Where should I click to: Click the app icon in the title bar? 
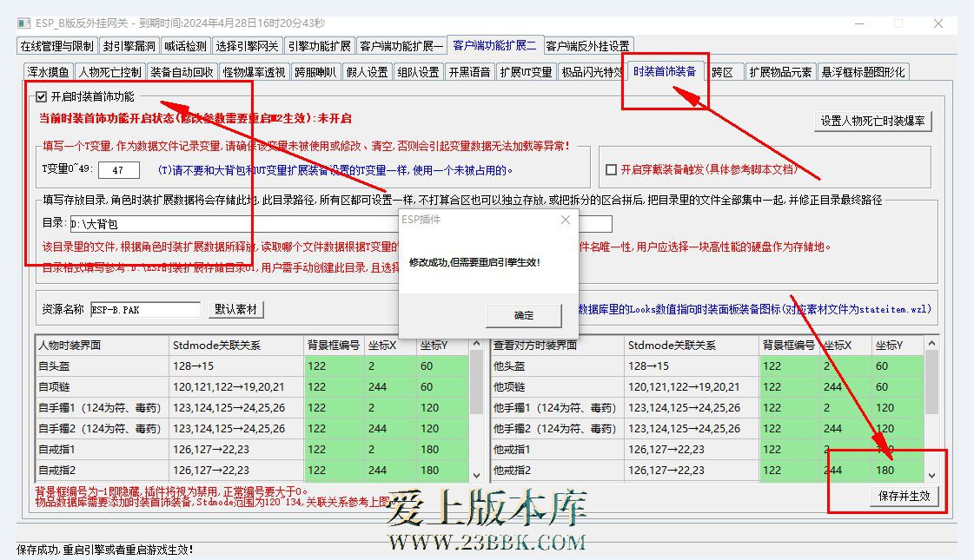click(25, 23)
